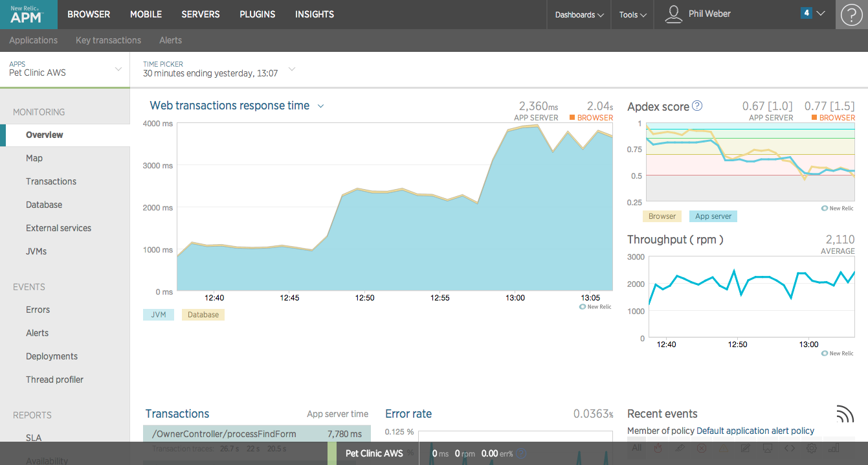868x465 pixels.
Task: Switch to the SERVERS product tab
Action: [201, 14]
